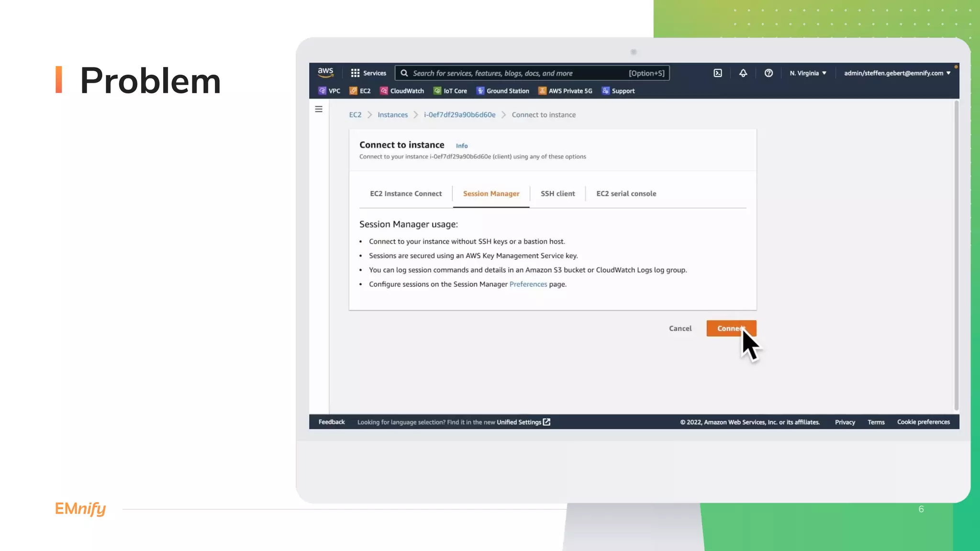The height and width of the screenshot is (551, 980).
Task: Click the page's vertical scrollbar
Action: tap(956, 253)
